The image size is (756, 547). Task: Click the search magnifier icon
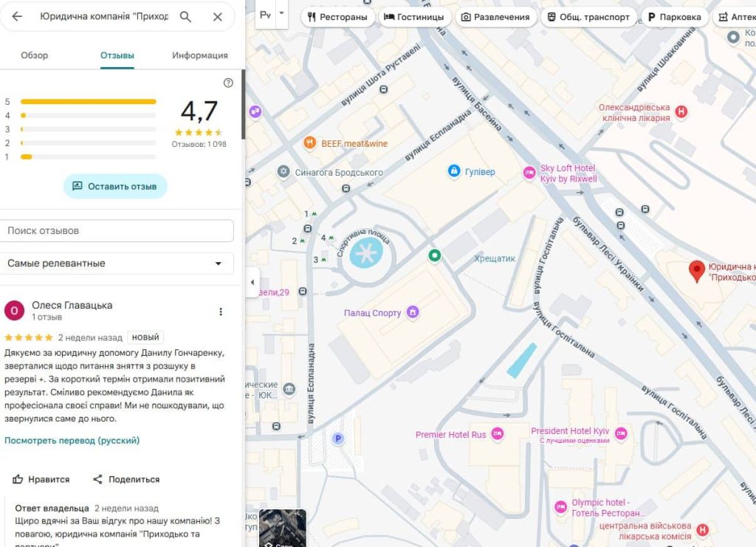point(185,17)
